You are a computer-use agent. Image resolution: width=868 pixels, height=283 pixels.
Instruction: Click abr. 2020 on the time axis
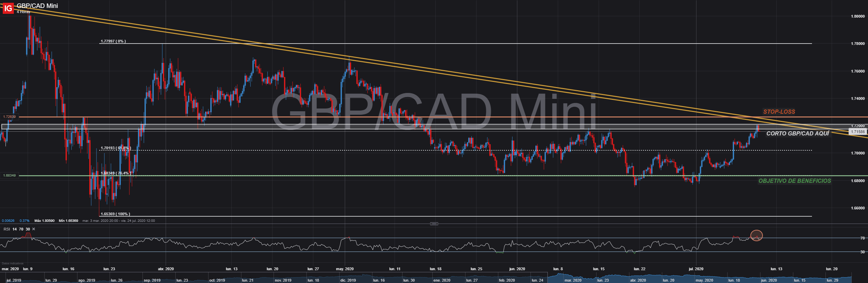coord(166,269)
